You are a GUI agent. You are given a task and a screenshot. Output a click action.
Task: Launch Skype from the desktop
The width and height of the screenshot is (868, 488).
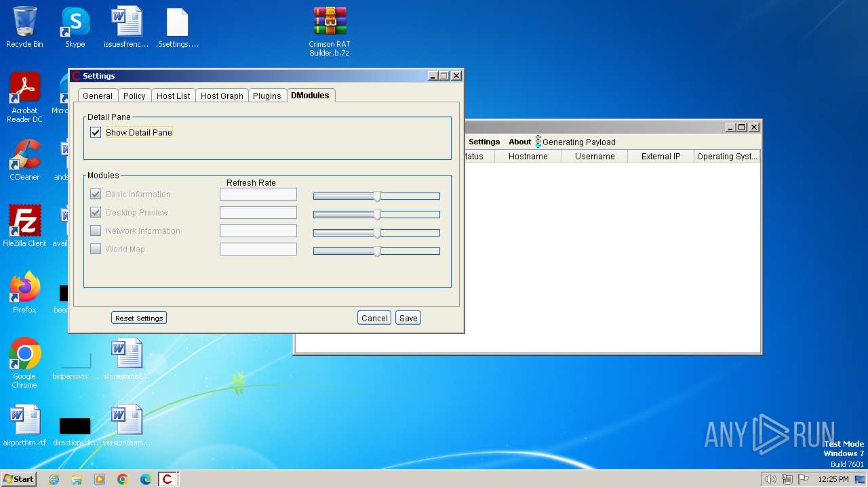click(75, 27)
